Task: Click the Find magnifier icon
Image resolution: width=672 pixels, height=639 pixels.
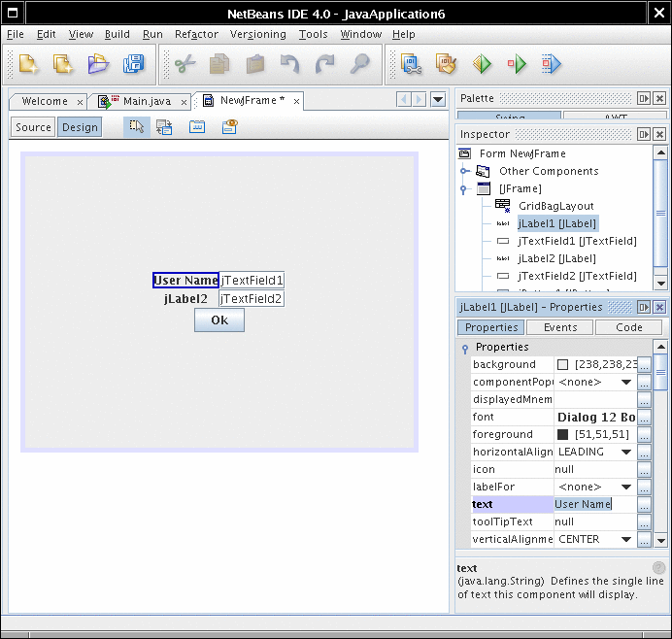Action: click(x=359, y=65)
